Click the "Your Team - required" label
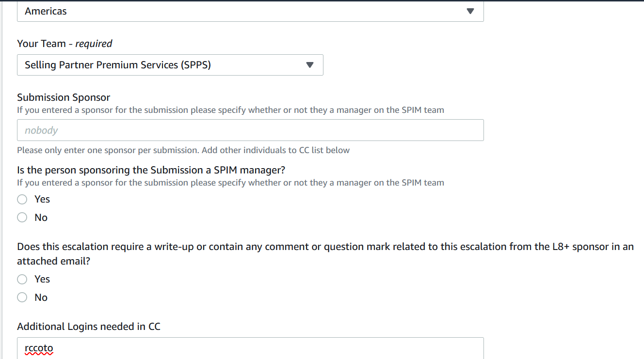 pos(64,44)
